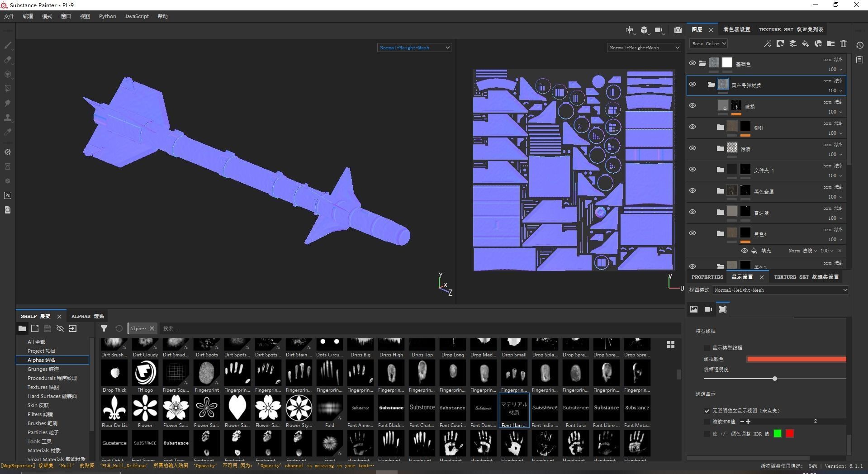Screen dimensions: 868x474
Task: Click the add effect magic wand icon
Action: (x=768, y=43)
